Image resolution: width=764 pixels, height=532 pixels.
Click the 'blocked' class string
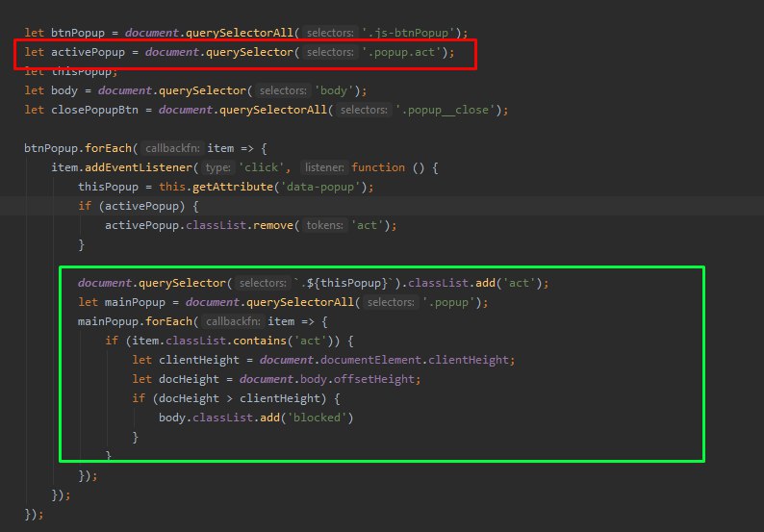click(x=318, y=418)
